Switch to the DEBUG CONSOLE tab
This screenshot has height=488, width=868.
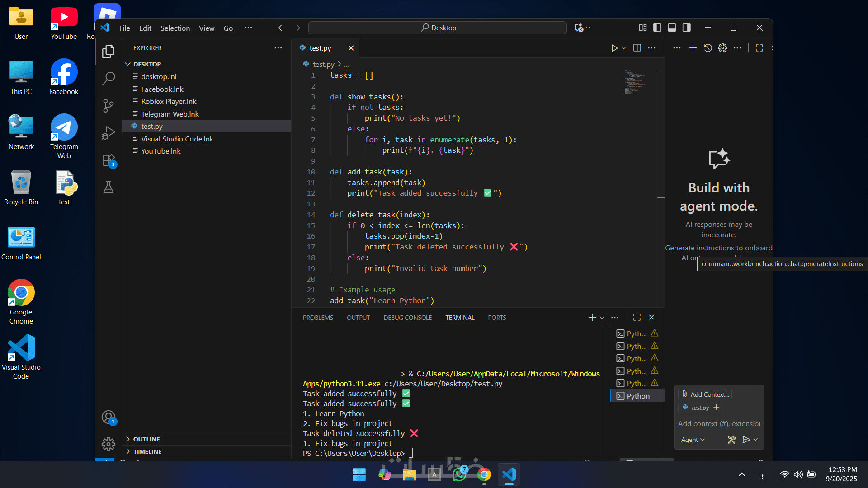click(407, 318)
